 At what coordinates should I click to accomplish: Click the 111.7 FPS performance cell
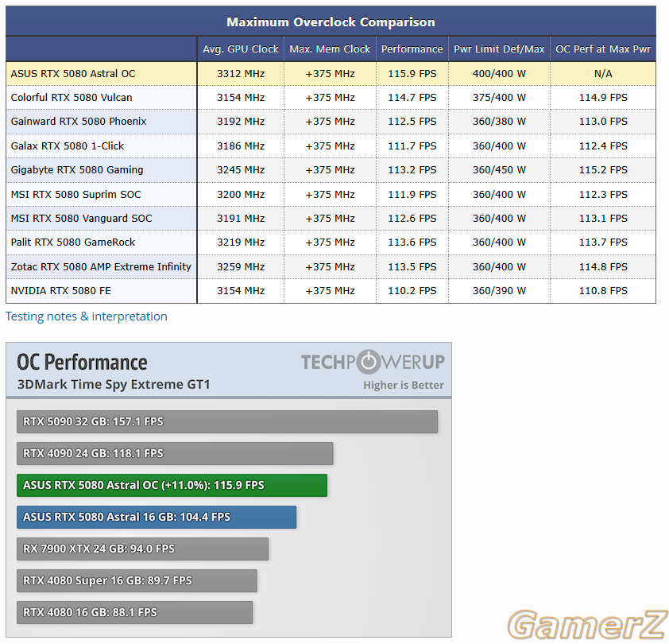(x=412, y=146)
